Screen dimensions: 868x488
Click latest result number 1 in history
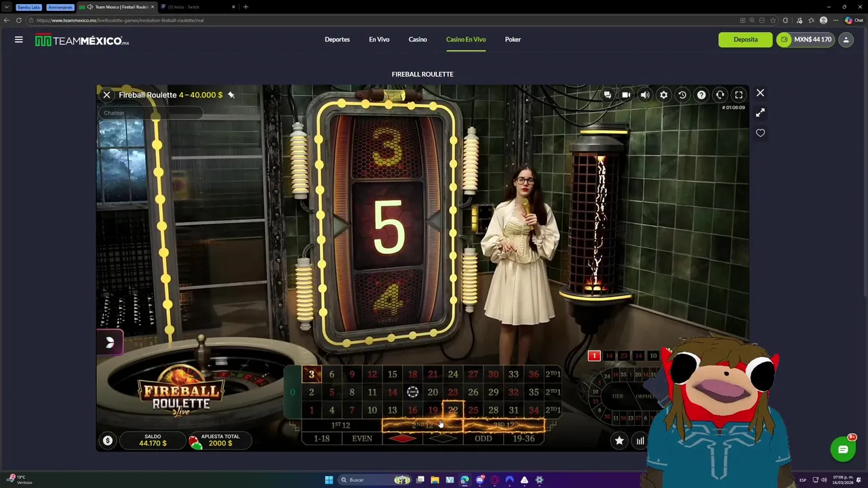click(x=594, y=356)
